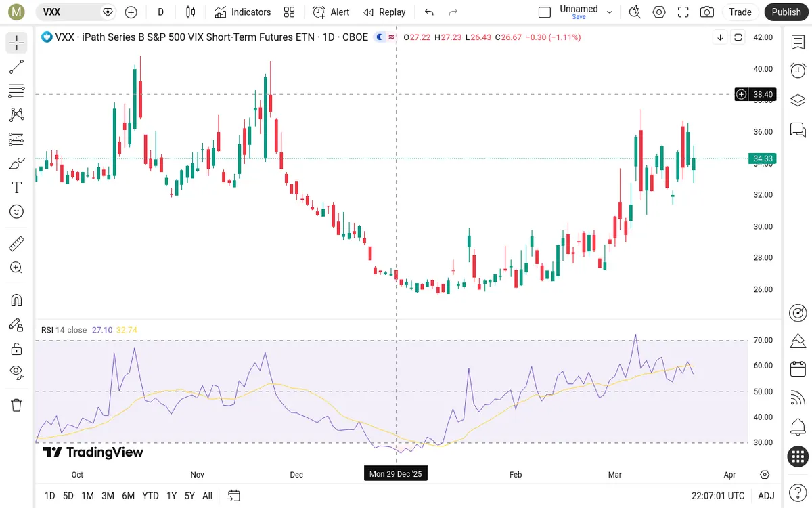Lock all drawing tools

17,349
